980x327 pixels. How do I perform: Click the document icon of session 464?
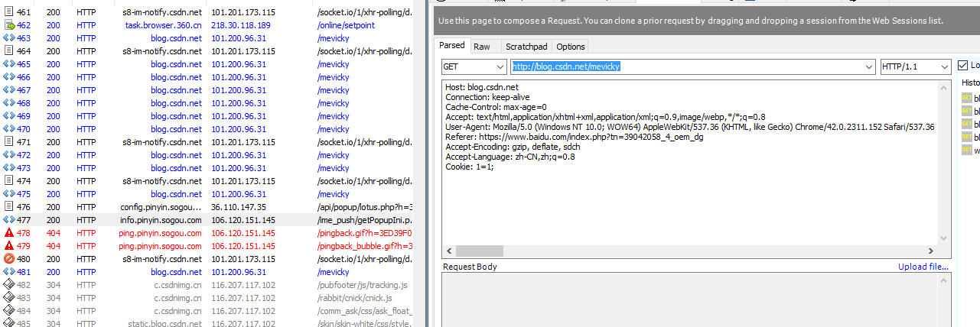pos(8,51)
